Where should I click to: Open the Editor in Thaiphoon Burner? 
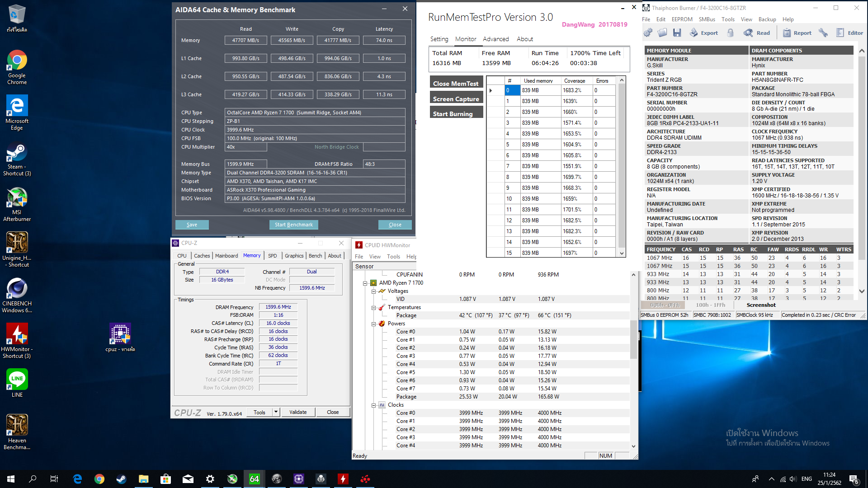[849, 33]
